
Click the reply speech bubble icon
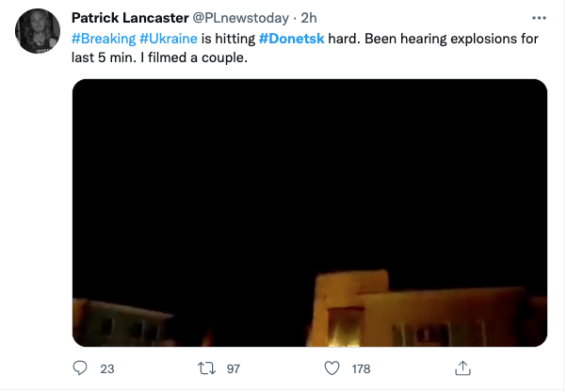click(x=80, y=368)
